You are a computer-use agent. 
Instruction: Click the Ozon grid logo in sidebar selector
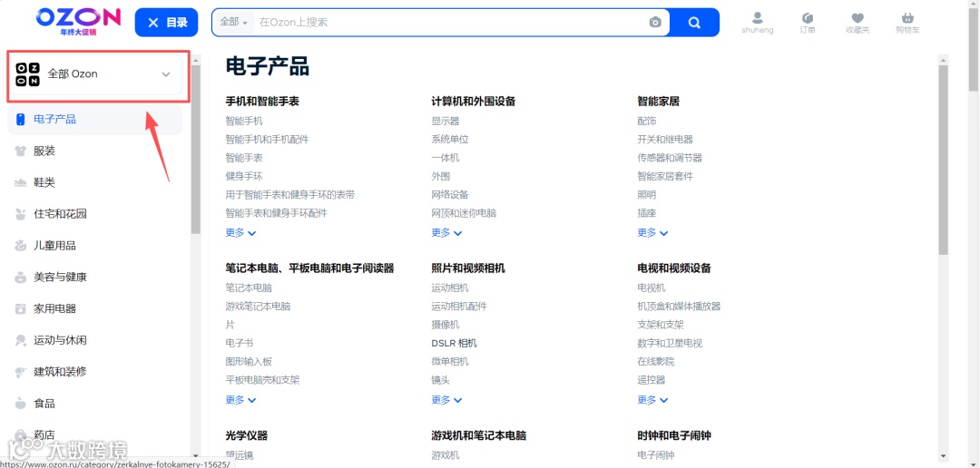click(x=27, y=74)
